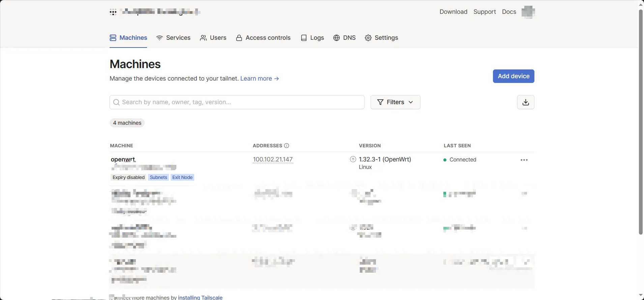
Task: Go to the DNS tab
Action: point(344,38)
